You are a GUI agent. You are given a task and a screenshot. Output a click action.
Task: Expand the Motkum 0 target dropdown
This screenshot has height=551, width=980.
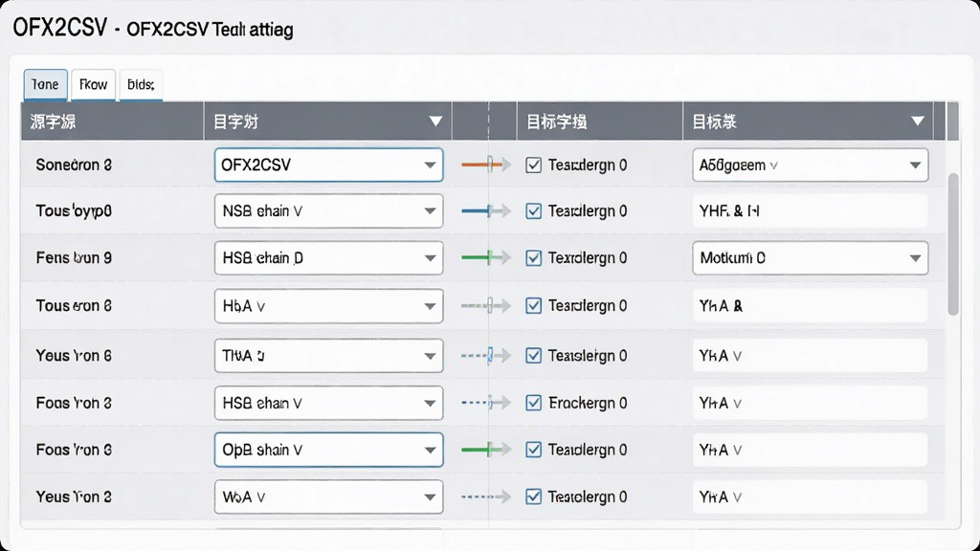tap(810, 257)
